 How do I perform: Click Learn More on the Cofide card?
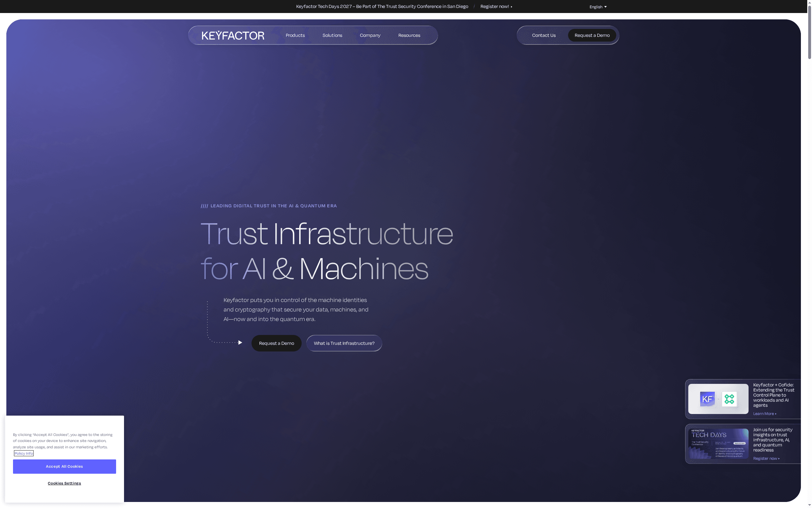pos(765,414)
